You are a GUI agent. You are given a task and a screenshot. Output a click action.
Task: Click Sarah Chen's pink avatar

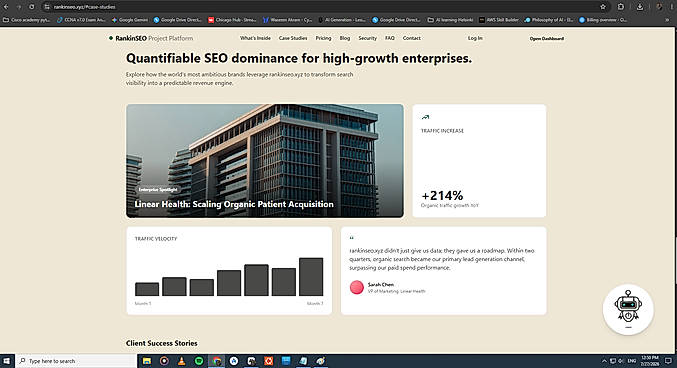(357, 287)
